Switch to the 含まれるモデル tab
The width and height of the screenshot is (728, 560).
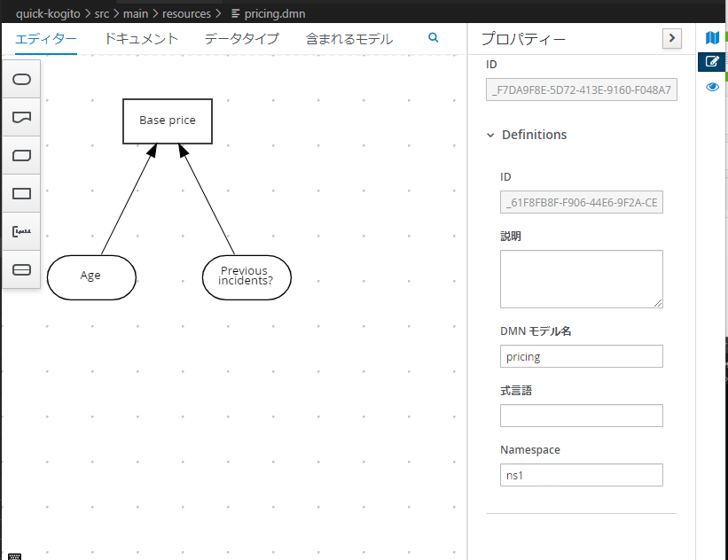click(x=349, y=39)
